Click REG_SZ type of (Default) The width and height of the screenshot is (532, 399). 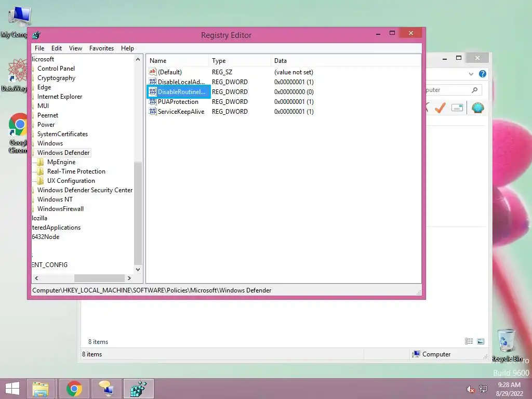tap(222, 72)
